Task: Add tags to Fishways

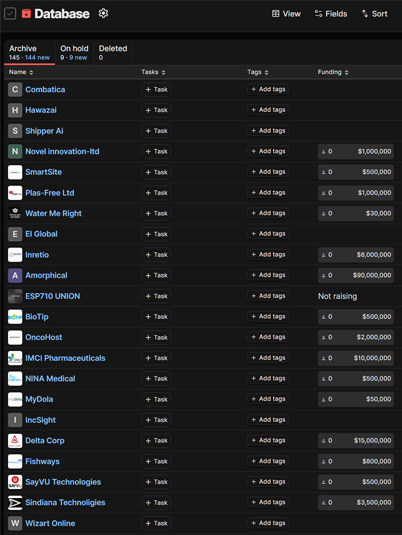Action: 268,461
